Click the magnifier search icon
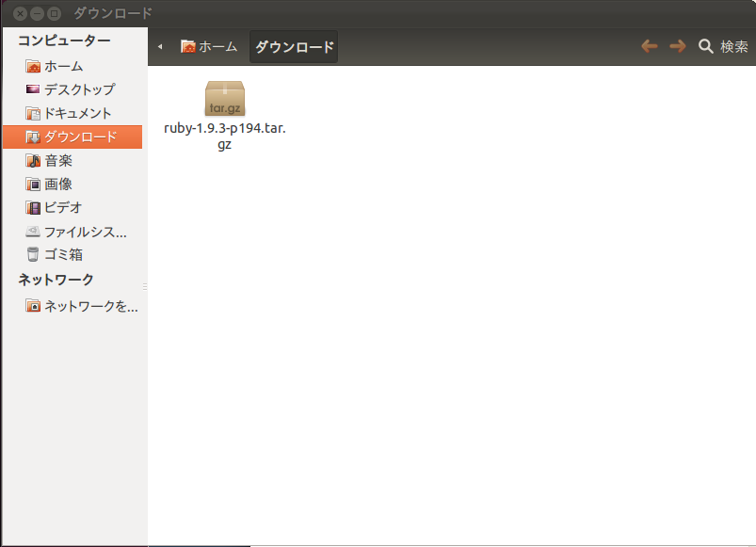The image size is (756, 547). (x=706, y=46)
